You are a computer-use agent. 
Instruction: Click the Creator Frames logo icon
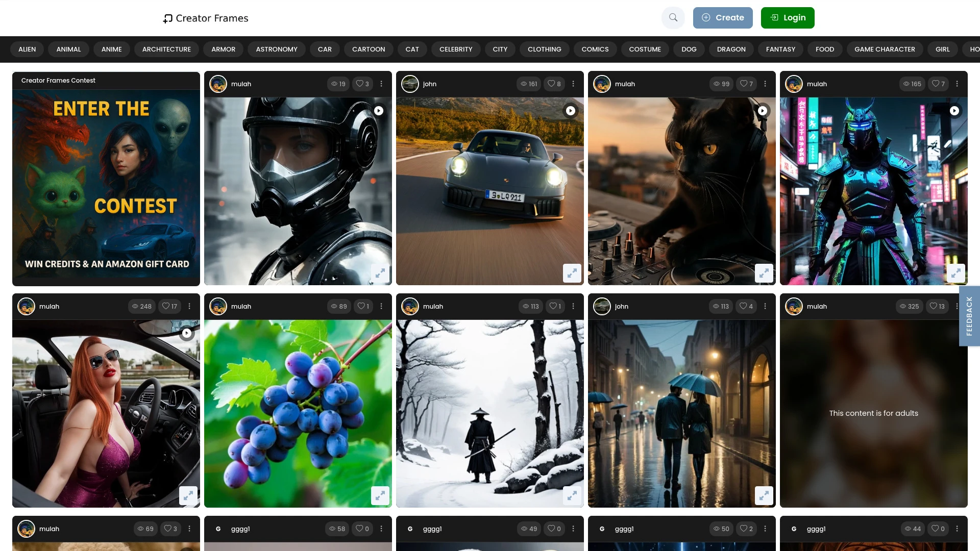tap(167, 18)
